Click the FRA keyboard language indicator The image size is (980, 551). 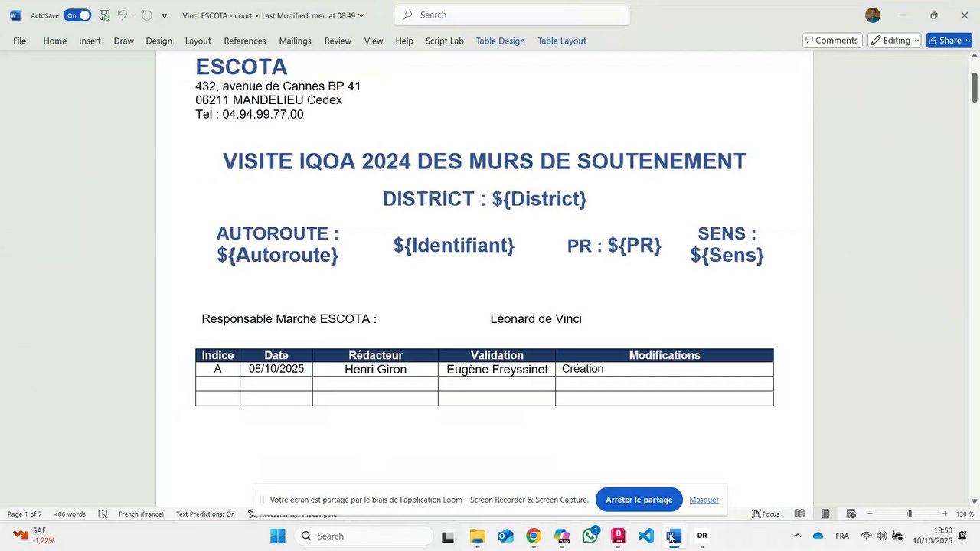click(x=842, y=536)
